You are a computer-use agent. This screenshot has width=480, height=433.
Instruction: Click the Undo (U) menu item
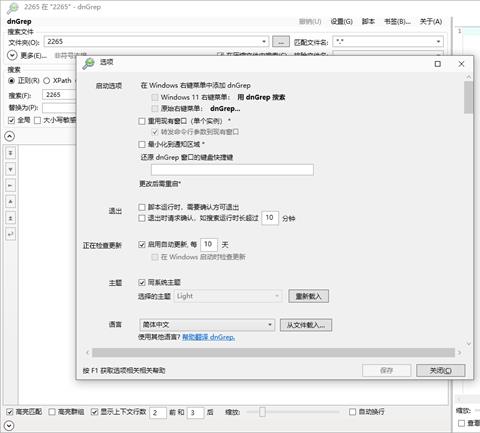click(310, 22)
